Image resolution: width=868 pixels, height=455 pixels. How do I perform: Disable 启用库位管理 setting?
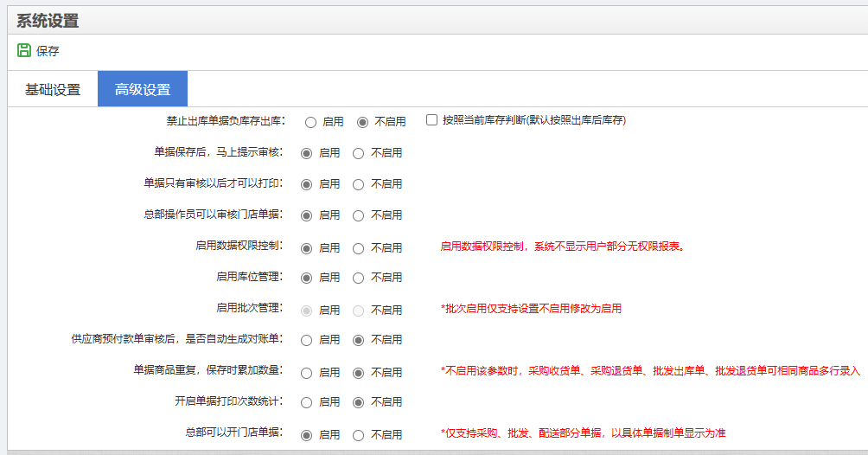[359, 278]
